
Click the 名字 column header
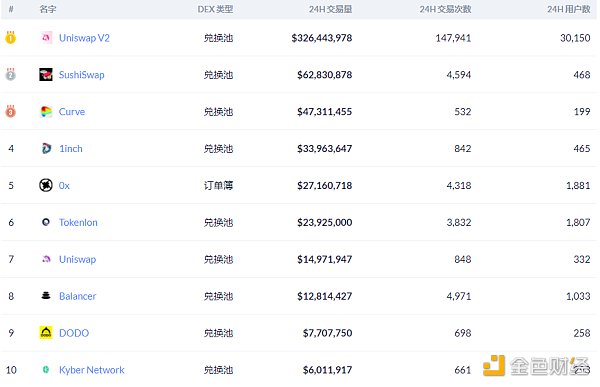pyautogui.click(x=48, y=9)
